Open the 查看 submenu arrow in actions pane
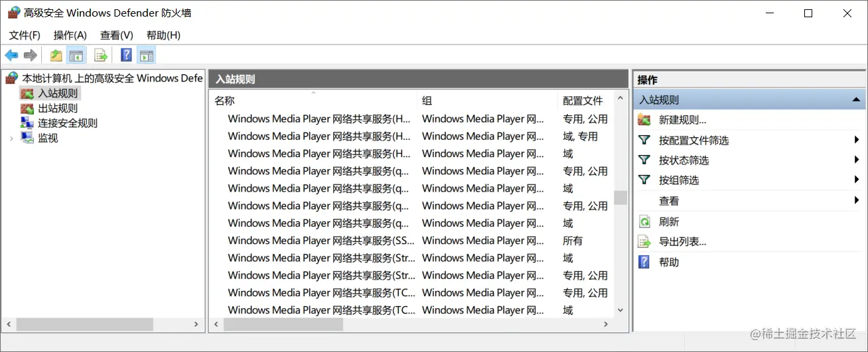Viewport: 868px width, 352px height. 857,200
